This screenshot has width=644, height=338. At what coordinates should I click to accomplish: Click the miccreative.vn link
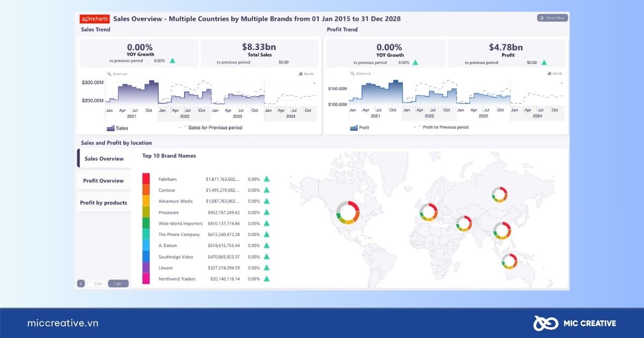pyautogui.click(x=63, y=323)
